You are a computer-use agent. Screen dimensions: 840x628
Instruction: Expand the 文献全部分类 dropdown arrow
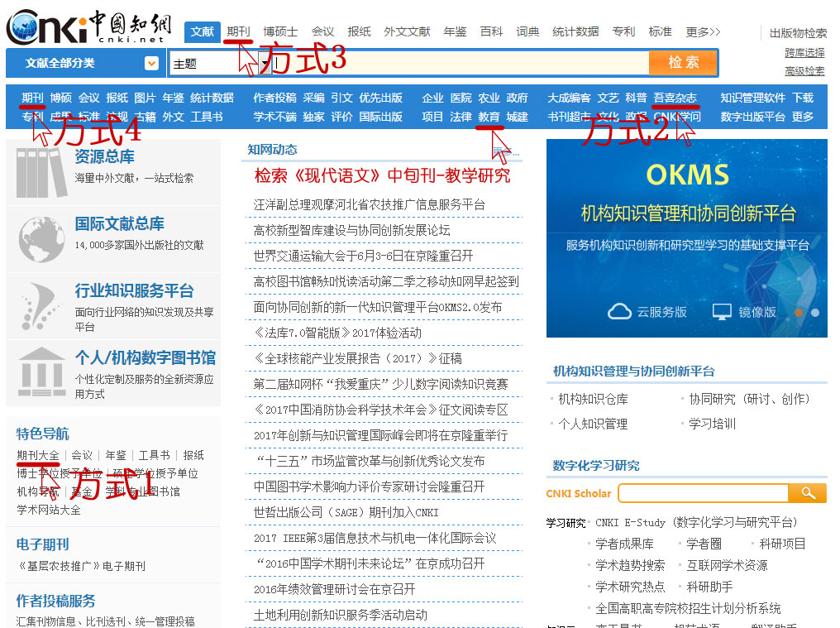coord(151,63)
